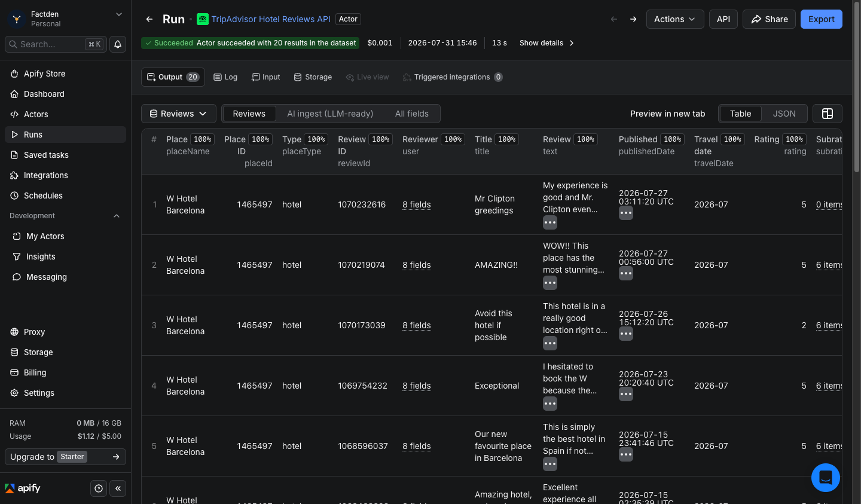Go to next run arrow
Viewport: 861px width, 504px height.
click(633, 19)
